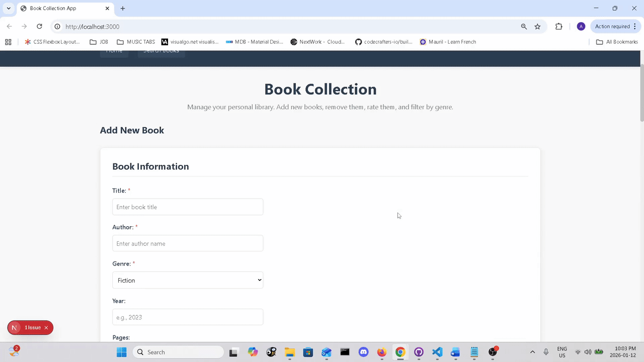Screen dimensions: 644x362
Task: Click the Enter book title input field
Action: pyautogui.click(x=188, y=207)
